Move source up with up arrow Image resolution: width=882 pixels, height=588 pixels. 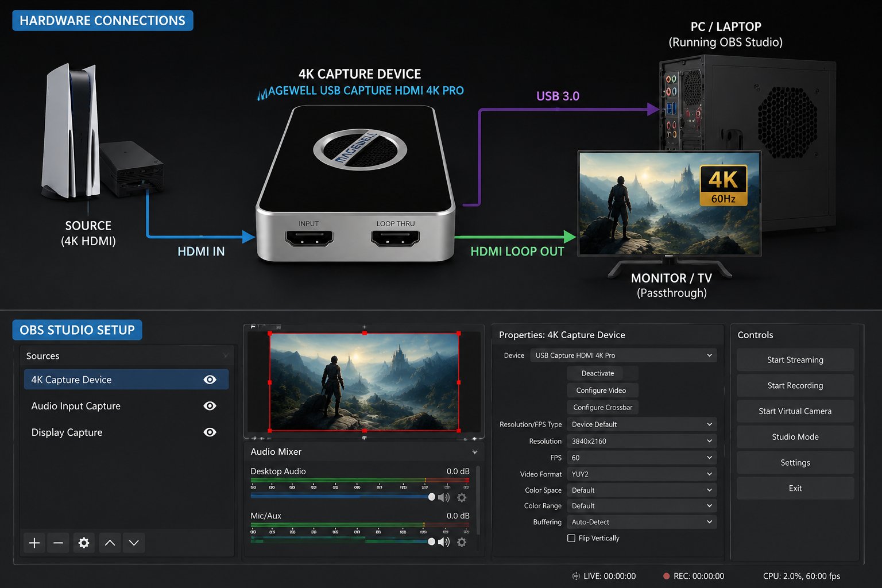point(110,543)
